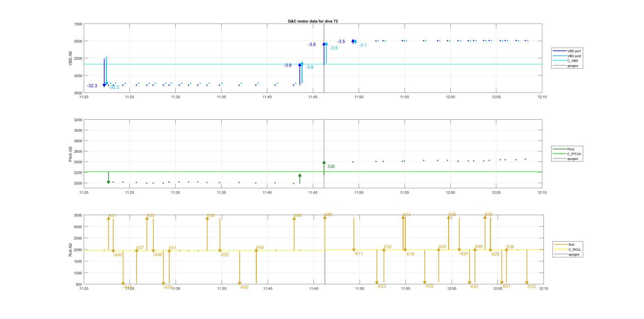Click the "336" pitch data label

pos(331,167)
